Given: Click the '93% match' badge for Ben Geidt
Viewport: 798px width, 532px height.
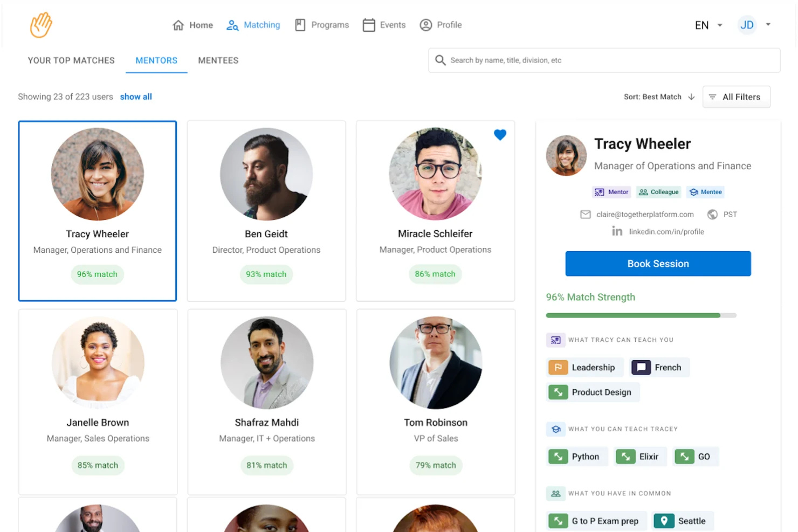Looking at the screenshot, I should click(266, 274).
